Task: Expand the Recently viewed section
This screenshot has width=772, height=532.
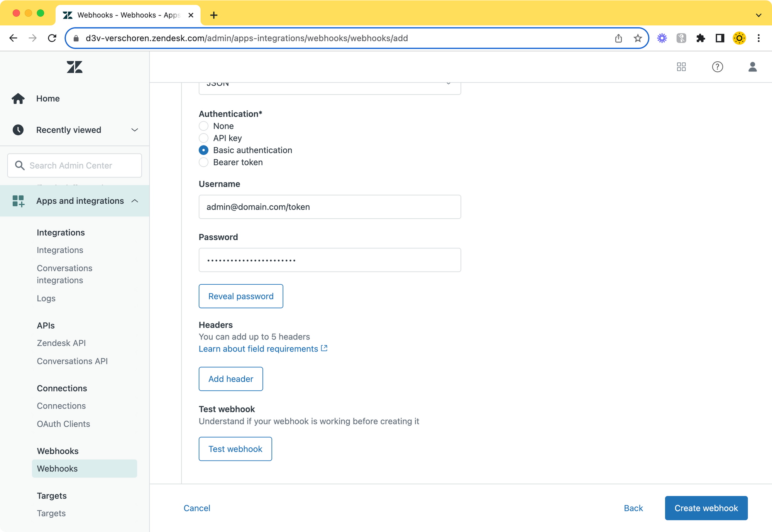Action: click(x=134, y=130)
